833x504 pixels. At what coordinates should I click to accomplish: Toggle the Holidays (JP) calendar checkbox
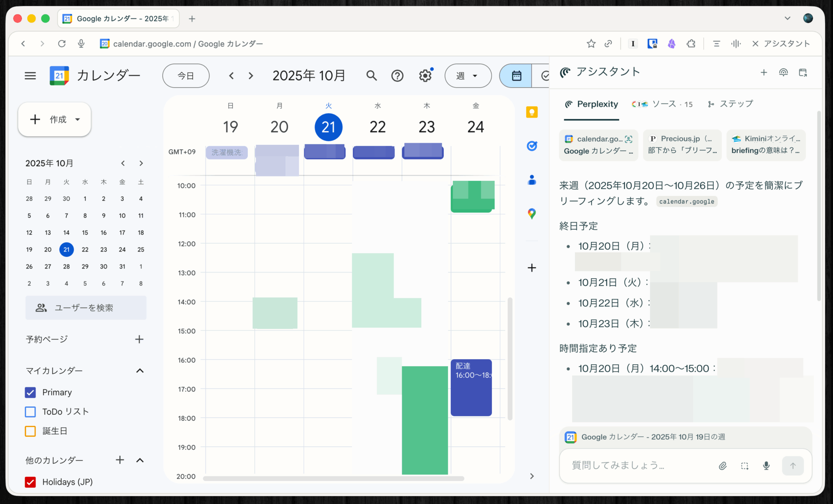pyautogui.click(x=30, y=482)
